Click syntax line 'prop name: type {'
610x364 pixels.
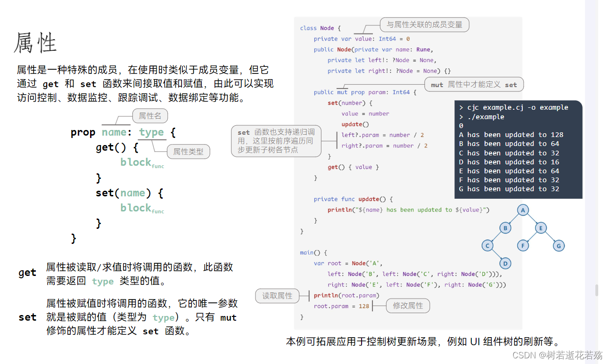[124, 132]
